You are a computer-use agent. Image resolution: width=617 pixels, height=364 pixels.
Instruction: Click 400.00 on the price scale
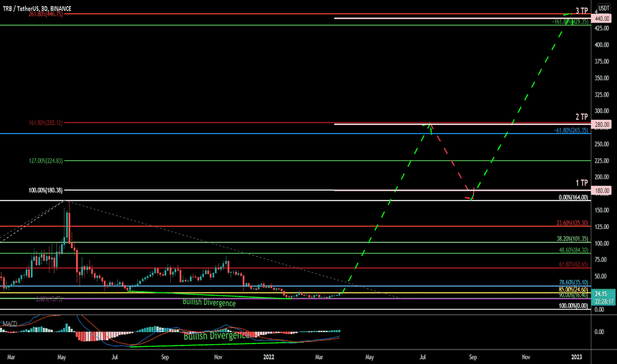coord(602,45)
